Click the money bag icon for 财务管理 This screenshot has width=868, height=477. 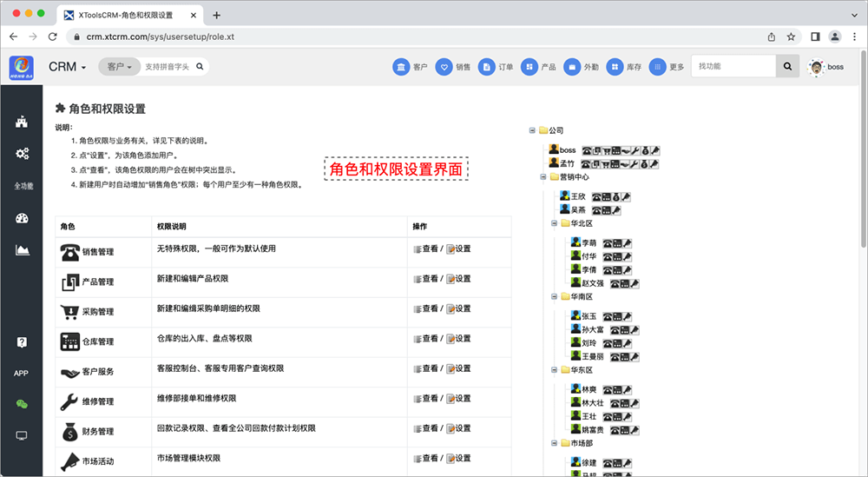pos(69,432)
